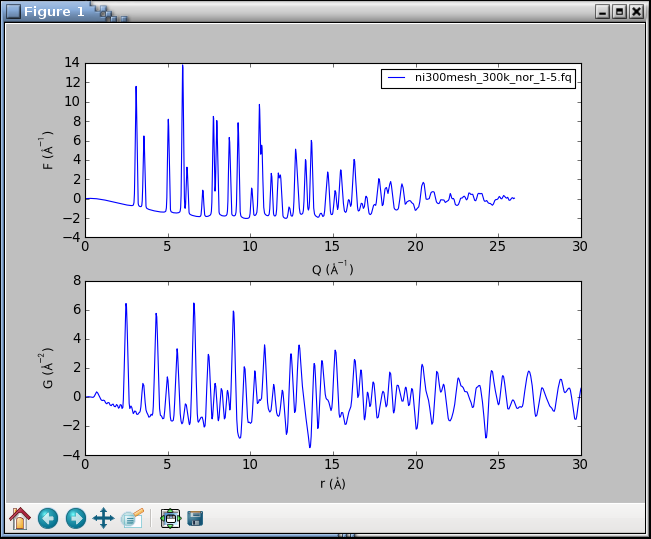Minimize the Figure 1 window

[602, 11]
